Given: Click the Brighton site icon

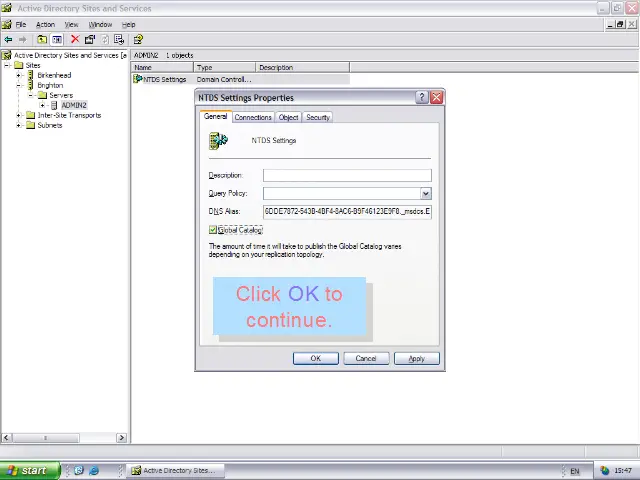Looking at the screenshot, I should (31, 85).
